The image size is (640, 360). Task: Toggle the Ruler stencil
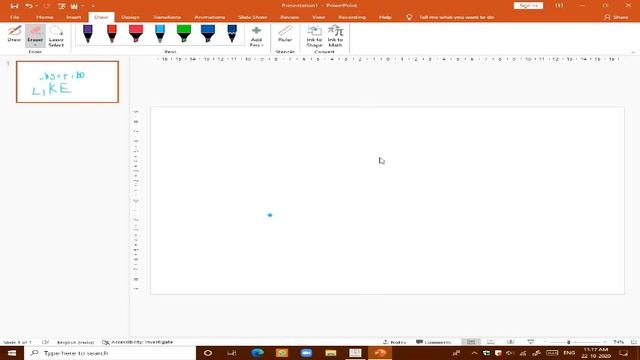point(285,34)
